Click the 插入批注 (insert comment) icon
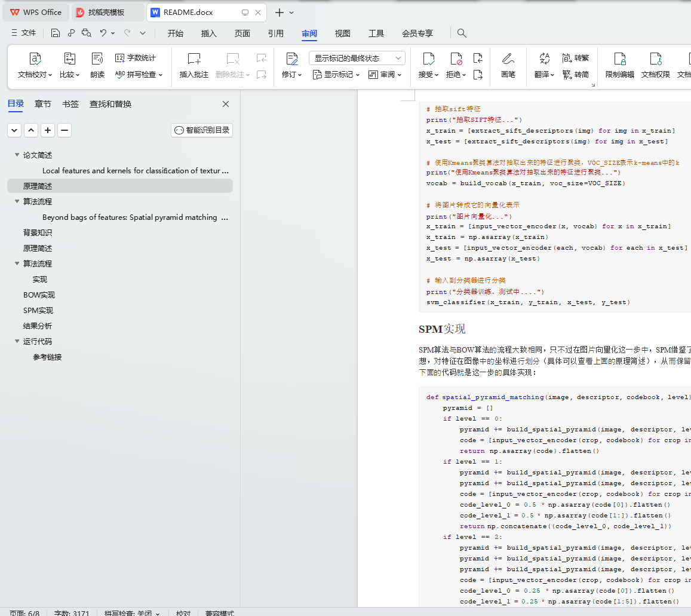This screenshot has height=616, width=691. (194, 59)
